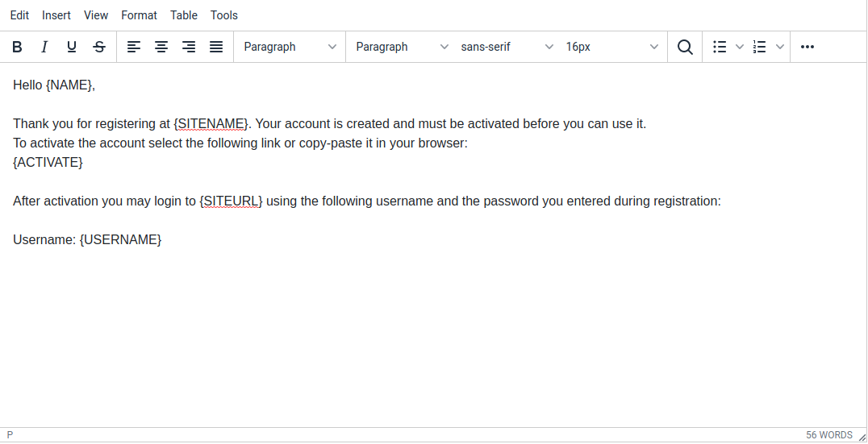
Task: Justify the text
Action: click(x=216, y=47)
